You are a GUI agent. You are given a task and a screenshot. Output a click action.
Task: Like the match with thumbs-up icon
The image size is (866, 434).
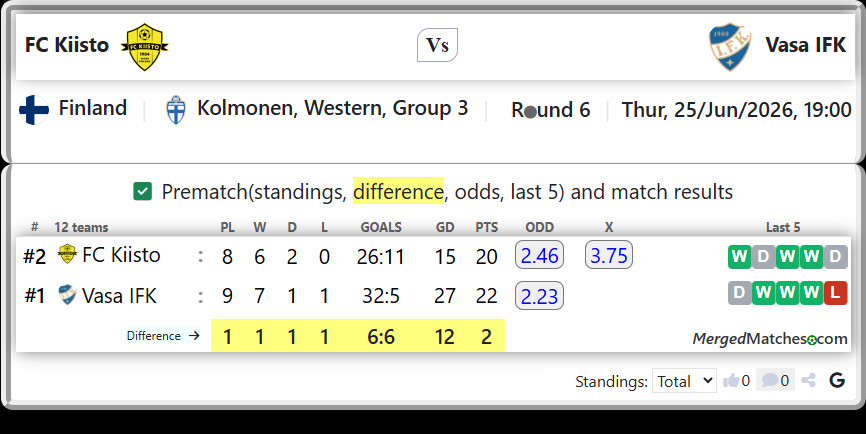pos(731,380)
